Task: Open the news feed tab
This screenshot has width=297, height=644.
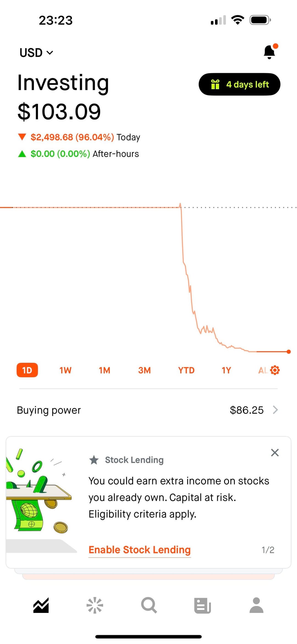Action: [x=202, y=605]
